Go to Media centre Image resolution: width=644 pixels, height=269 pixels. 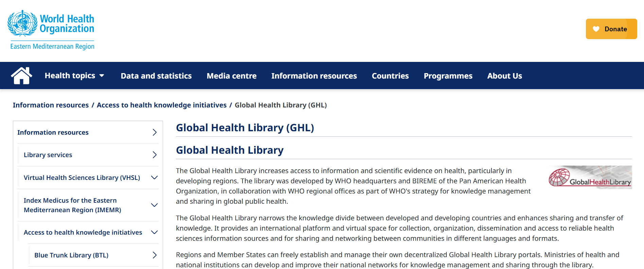pyautogui.click(x=232, y=76)
